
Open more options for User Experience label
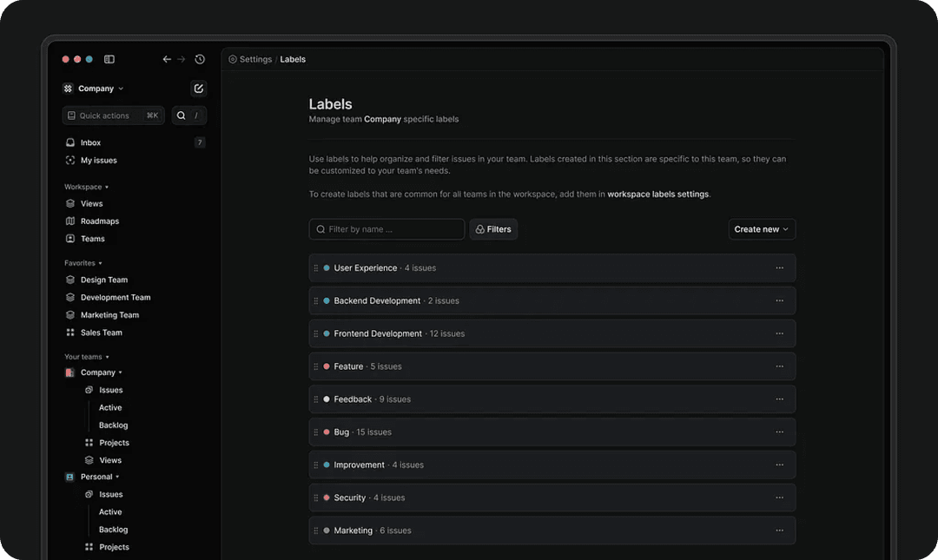[x=779, y=268]
